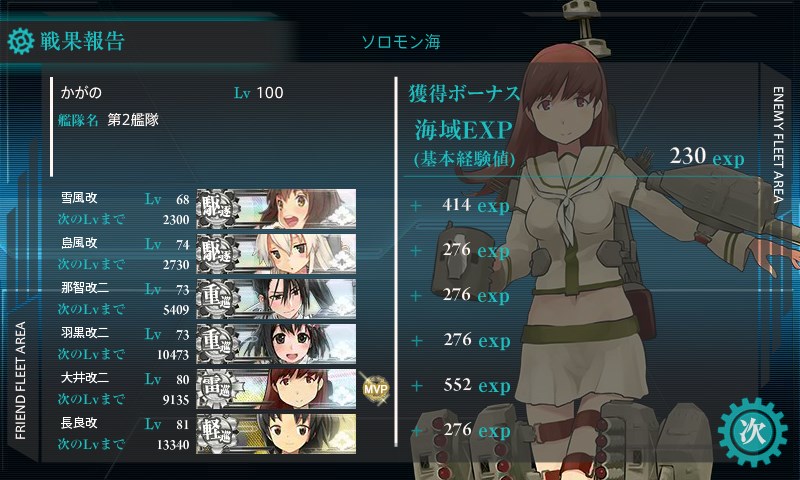Click the ソロモン海 map title
This screenshot has width=800, height=480.
pos(401,42)
